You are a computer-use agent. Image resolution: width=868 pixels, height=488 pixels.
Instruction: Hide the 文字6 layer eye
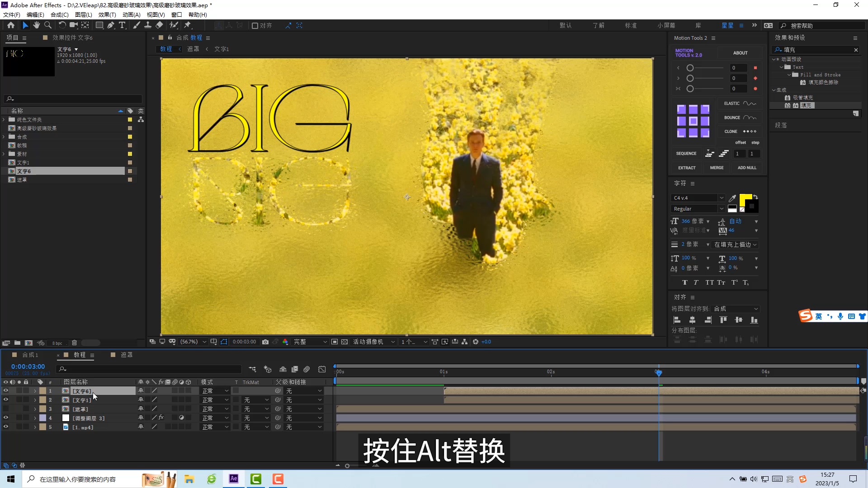click(6, 391)
